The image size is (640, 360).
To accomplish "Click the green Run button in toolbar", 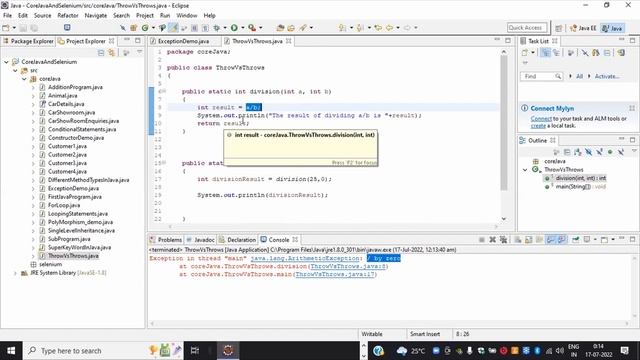I will [x=234, y=28].
